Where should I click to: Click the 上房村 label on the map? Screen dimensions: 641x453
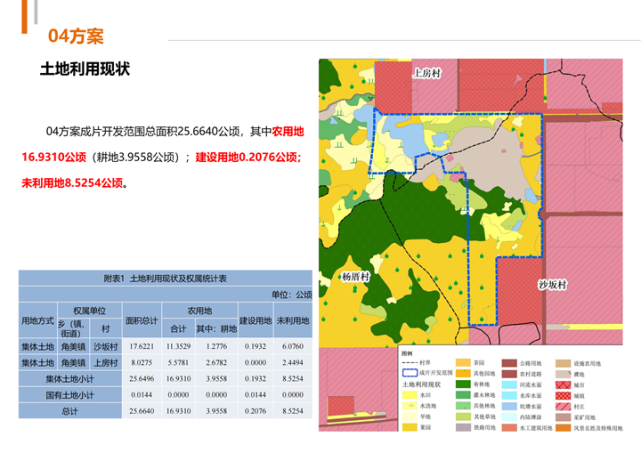click(428, 74)
